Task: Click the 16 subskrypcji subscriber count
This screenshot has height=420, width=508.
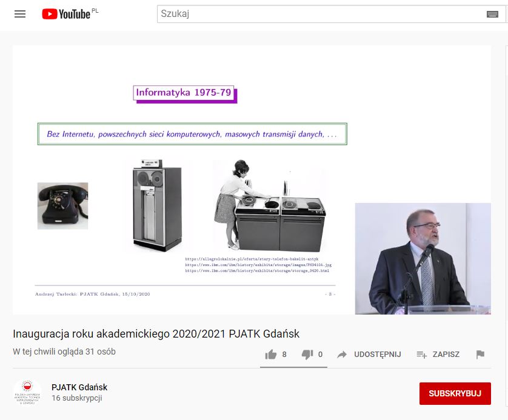Action: 77,398
